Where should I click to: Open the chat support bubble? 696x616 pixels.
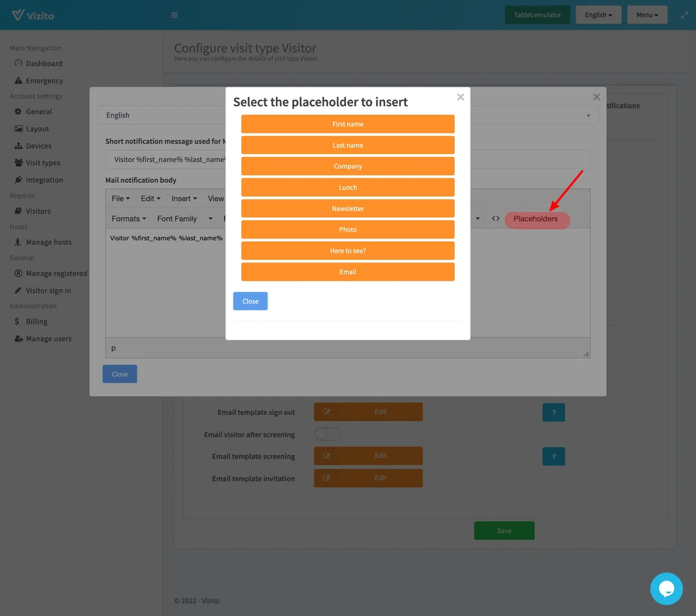666,588
